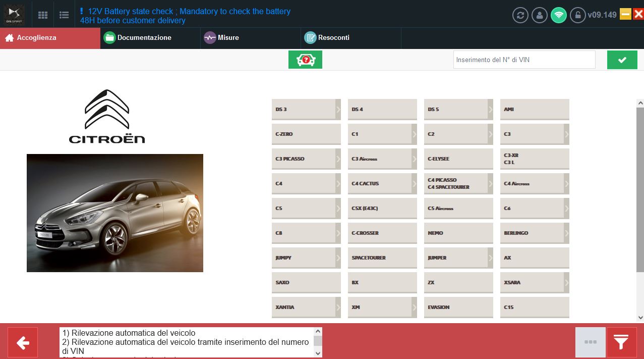Select the DS 4 model button
Screen dimensions: 644x359
382,110
